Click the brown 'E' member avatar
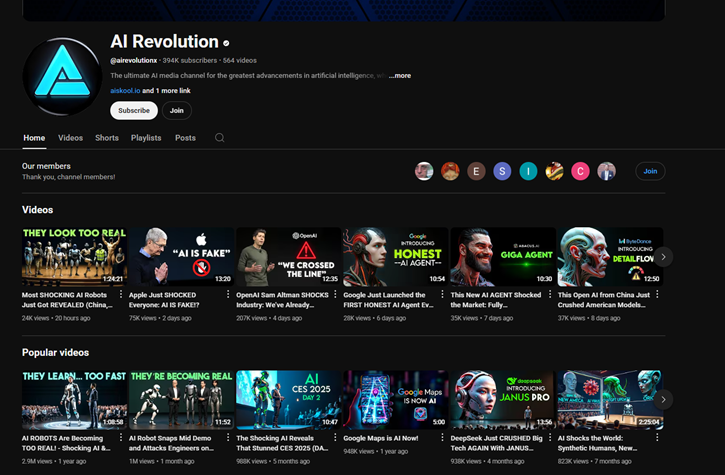This screenshot has width=725, height=475. coord(476,171)
